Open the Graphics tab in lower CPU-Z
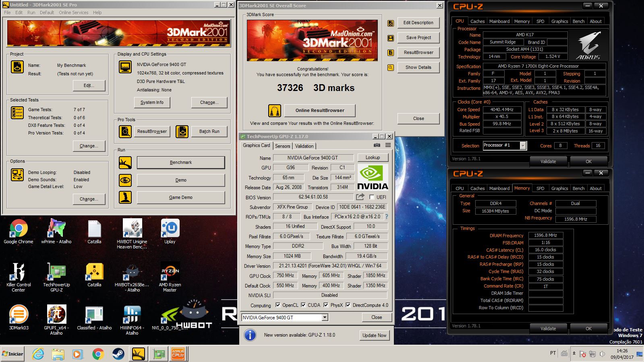 pyautogui.click(x=559, y=188)
